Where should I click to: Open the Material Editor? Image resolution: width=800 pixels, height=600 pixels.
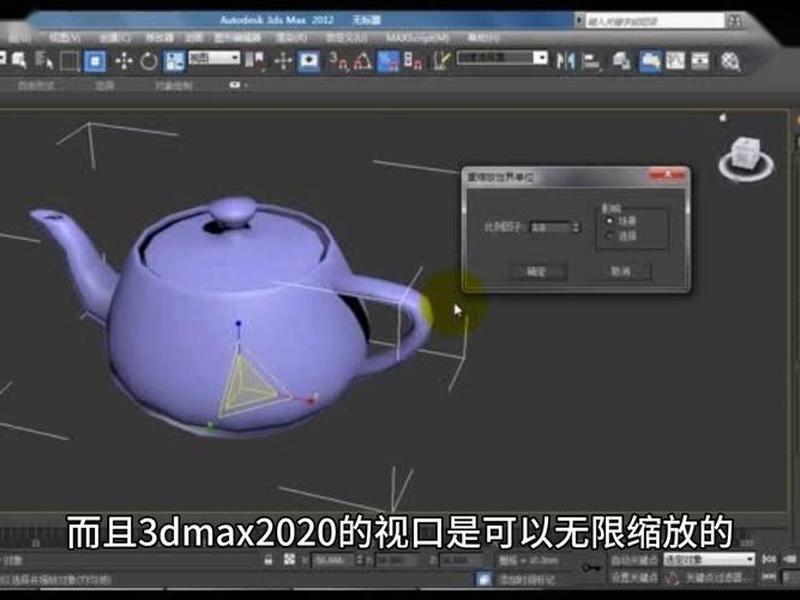730,62
